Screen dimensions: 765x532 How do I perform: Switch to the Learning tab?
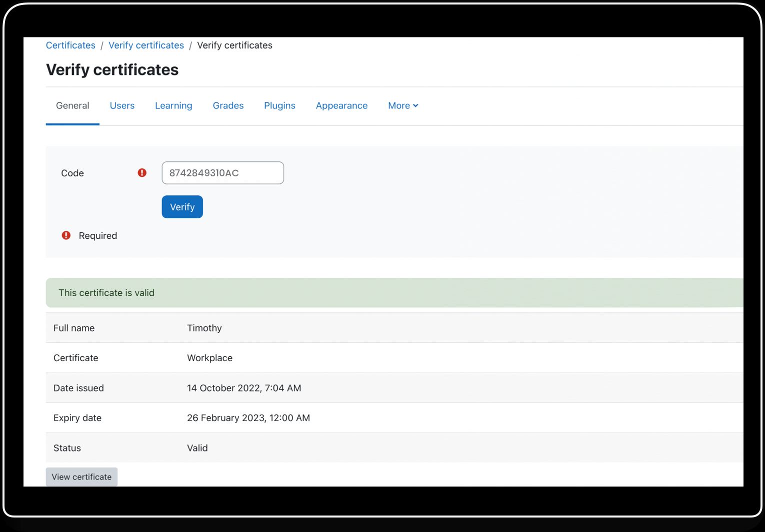pyautogui.click(x=173, y=105)
